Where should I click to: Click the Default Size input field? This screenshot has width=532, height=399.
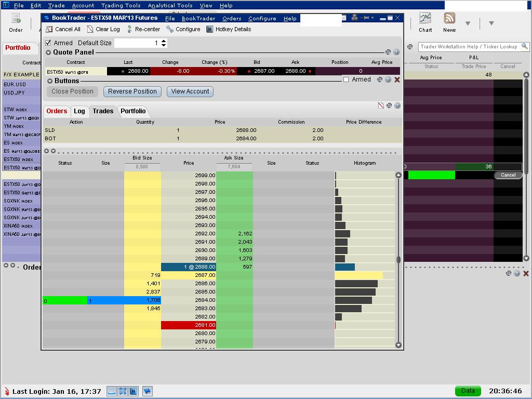(137, 43)
